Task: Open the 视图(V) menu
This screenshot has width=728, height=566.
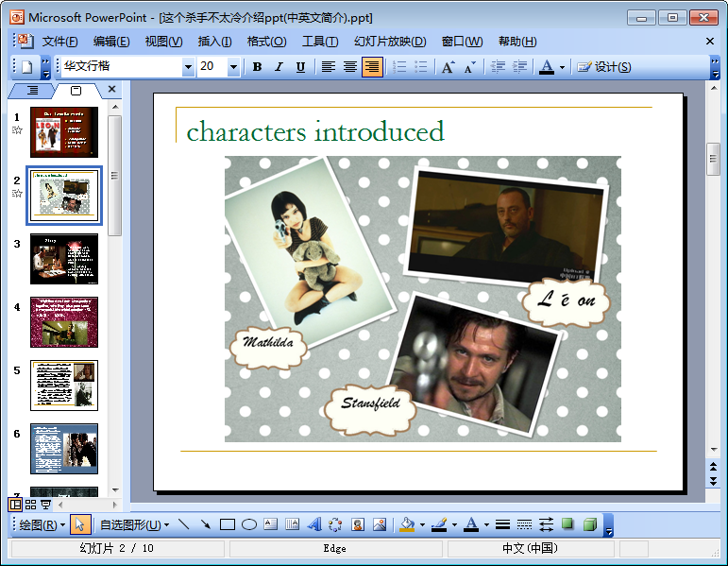Action: pos(163,42)
